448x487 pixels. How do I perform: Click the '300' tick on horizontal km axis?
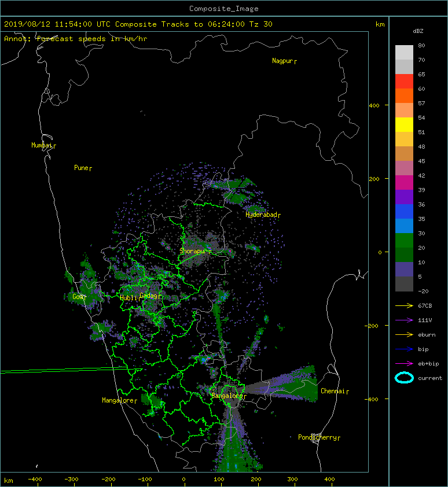coord(292,479)
